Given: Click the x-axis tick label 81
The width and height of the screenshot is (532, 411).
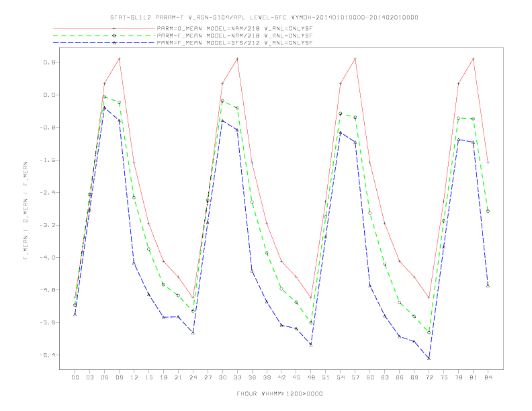Looking at the screenshot, I should click(x=474, y=377).
